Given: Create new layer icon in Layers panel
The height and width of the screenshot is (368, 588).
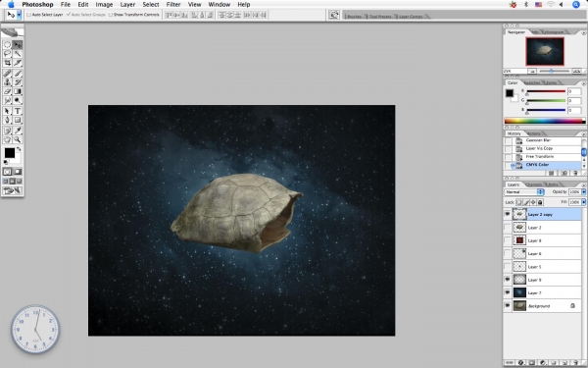Looking at the screenshot, I should (x=564, y=363).
